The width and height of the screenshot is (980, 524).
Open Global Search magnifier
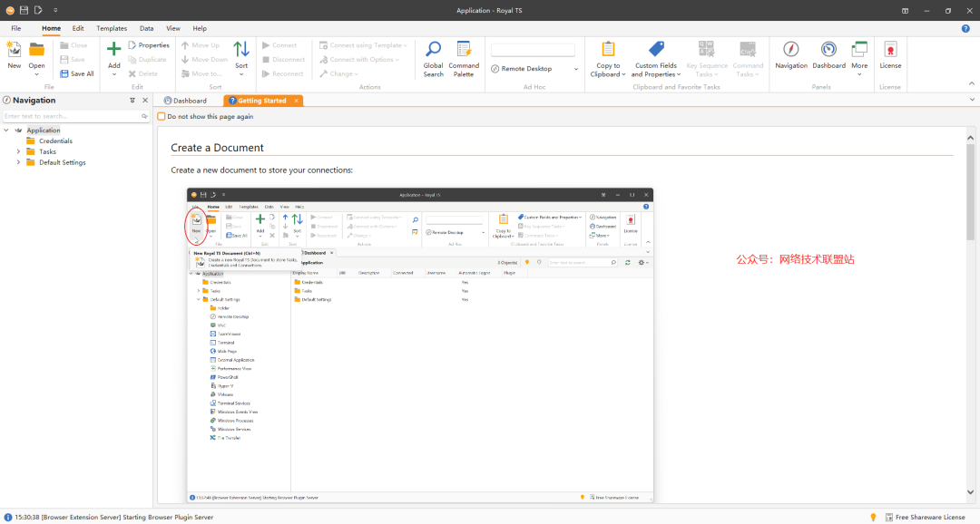[x=433, y=59]
